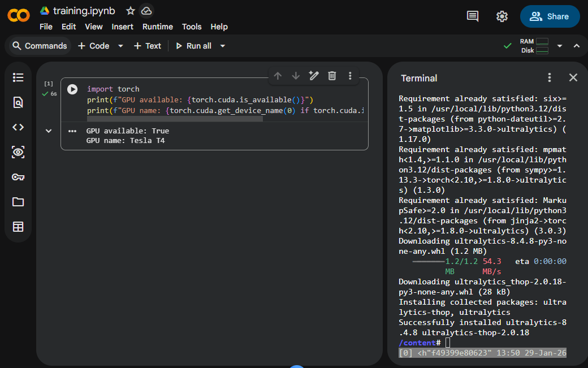Run the torch import cell
Viewport: 588px width, 368px height.
(72, 89)
